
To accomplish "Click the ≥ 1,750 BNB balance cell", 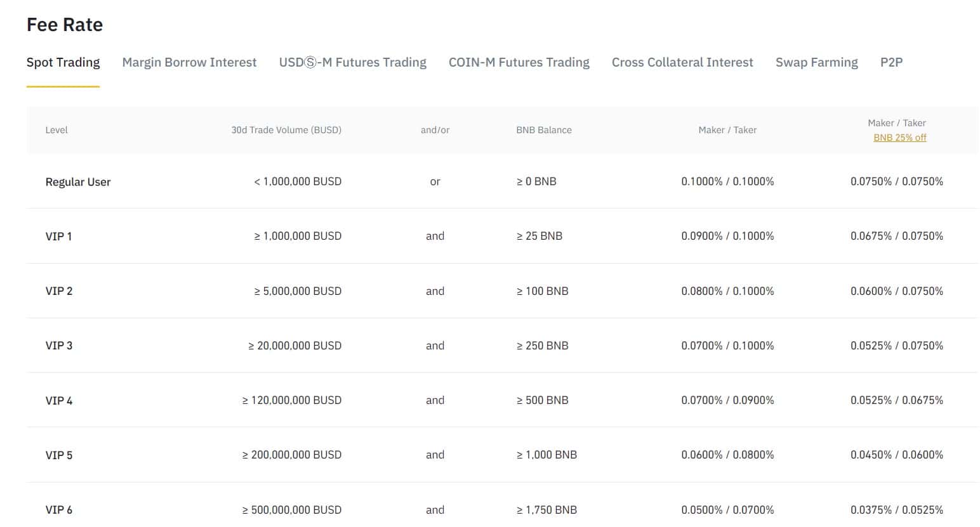I will 546,510.
